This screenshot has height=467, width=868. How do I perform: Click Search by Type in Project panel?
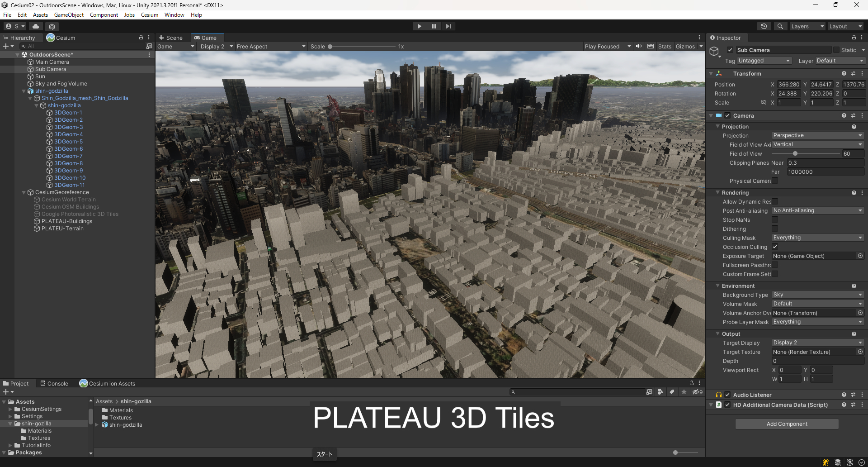[x=660, y=392]
